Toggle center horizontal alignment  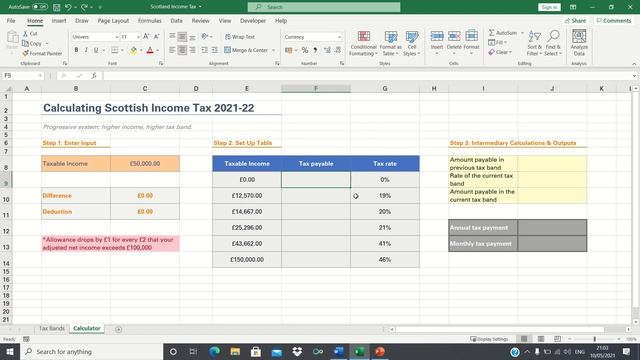tap(182, 50)
